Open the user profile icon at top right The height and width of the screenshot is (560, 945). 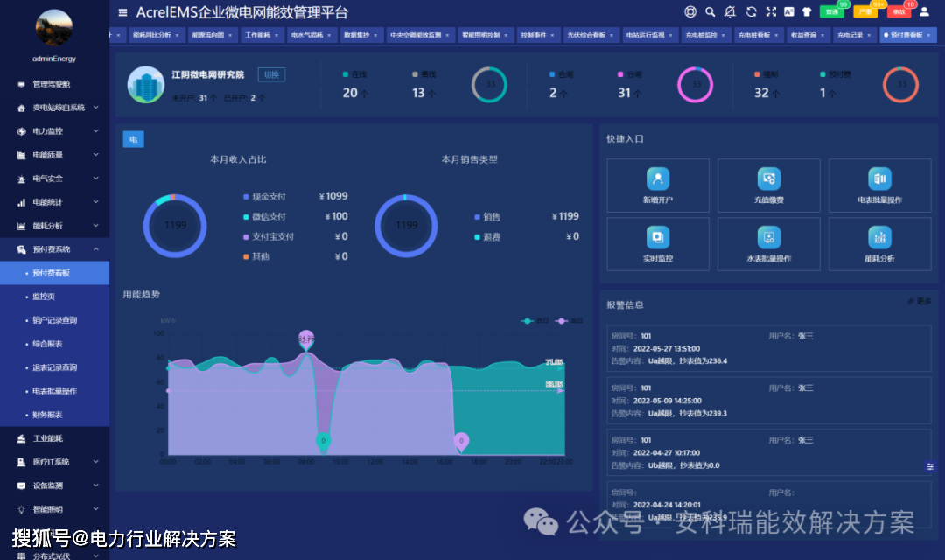tap(924, 11)
